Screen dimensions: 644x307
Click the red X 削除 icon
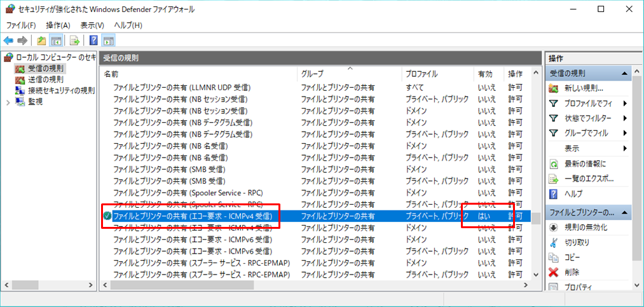[x=553, y=272]
